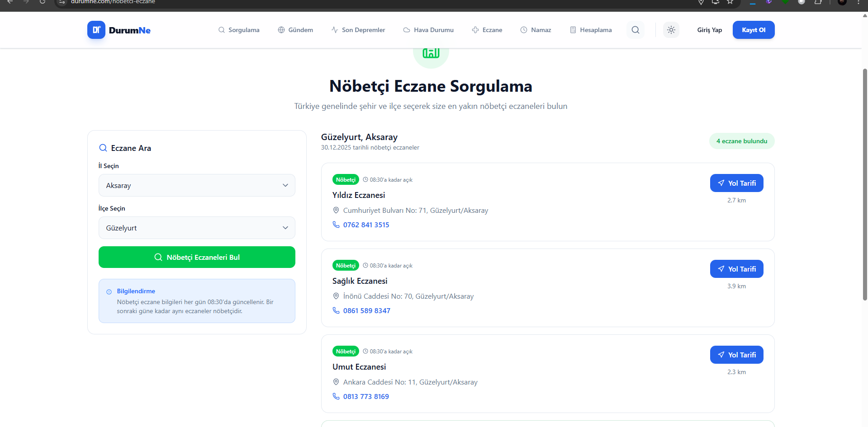Image resolution: width=868 pixels, height=427 pixels.
Task: Click the "Yıldız Eczanesi" pharmacy name
Action: point(359,195)
